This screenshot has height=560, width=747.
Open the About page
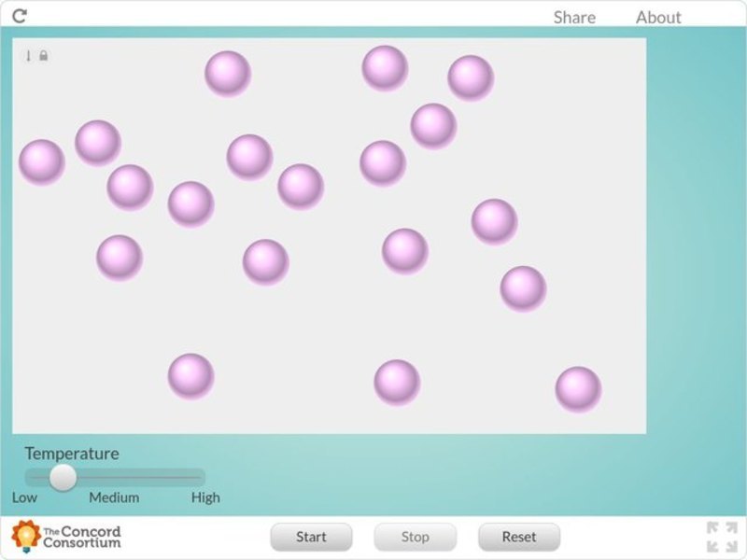(x=658, y=17)
